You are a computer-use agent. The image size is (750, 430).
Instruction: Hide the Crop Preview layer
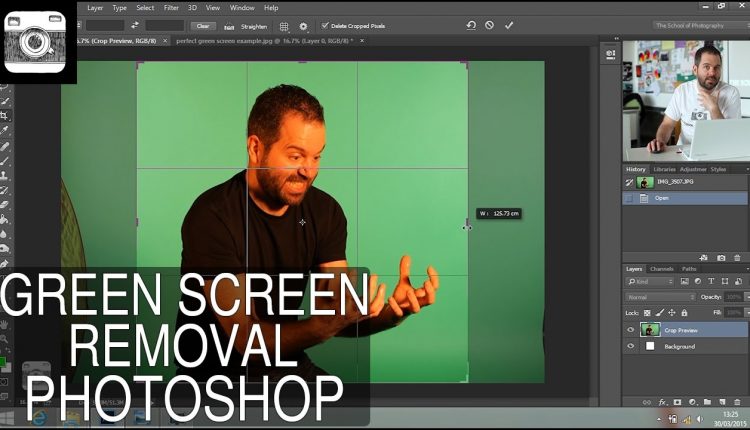point(630,330)
